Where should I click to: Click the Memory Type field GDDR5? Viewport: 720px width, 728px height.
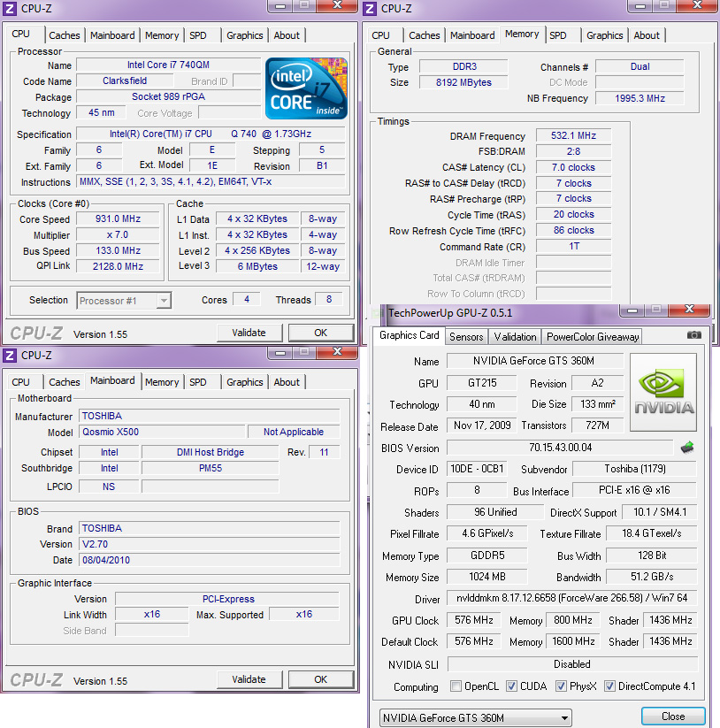point(487,556)
